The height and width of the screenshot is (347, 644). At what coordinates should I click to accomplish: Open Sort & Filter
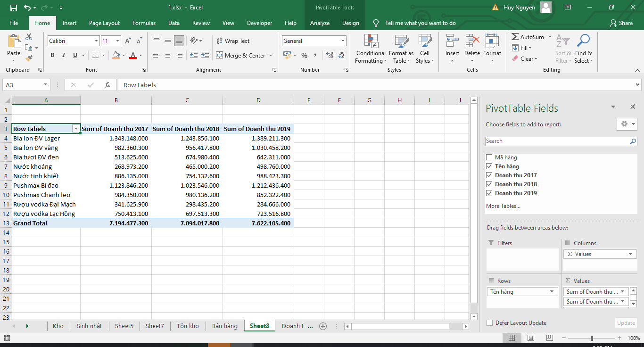point(563,49)
